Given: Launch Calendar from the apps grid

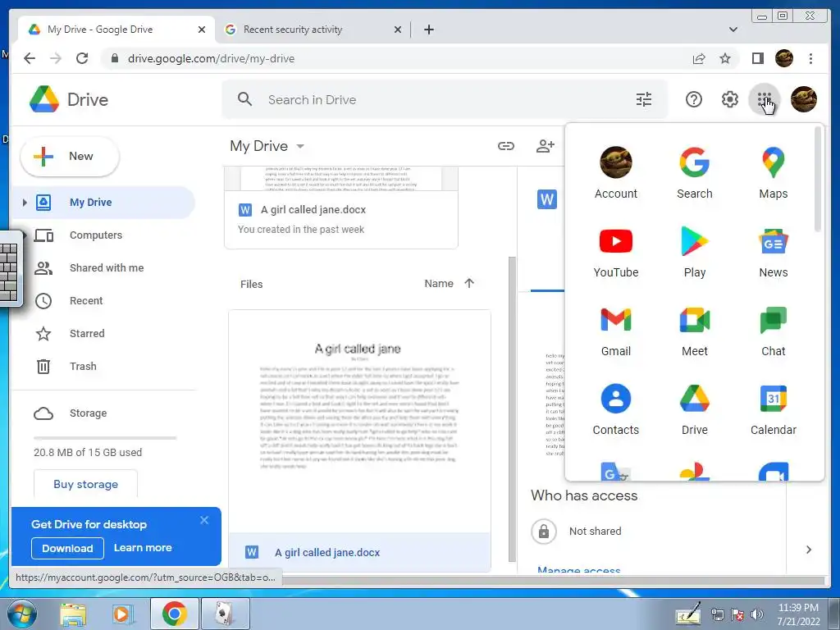Looking at the screenshot, I should point(773,409).
